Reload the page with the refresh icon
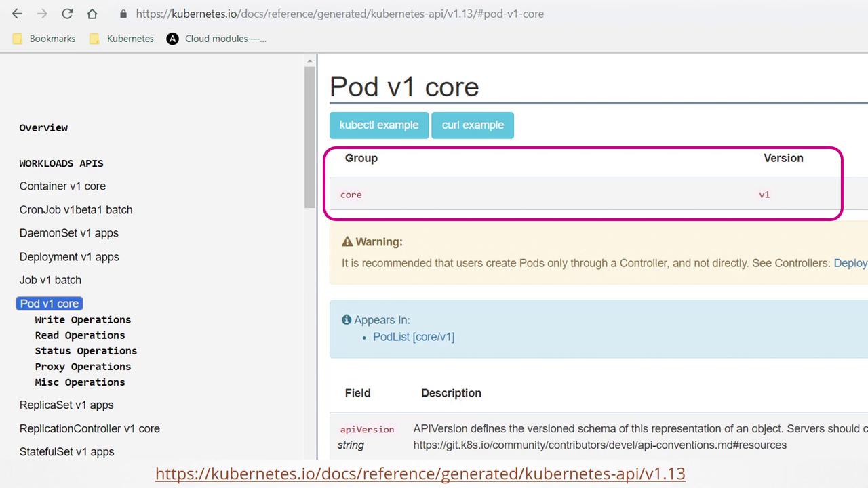 click(x=67, y=14)
